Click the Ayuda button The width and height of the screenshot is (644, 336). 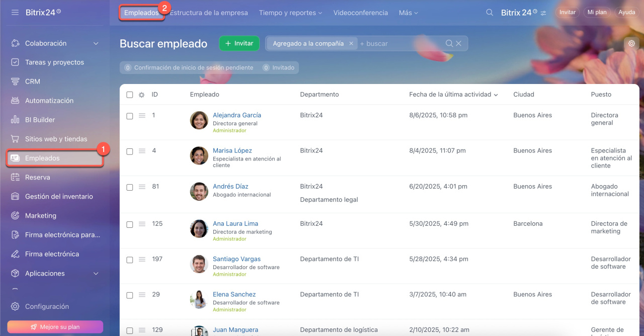coord(626,13)
